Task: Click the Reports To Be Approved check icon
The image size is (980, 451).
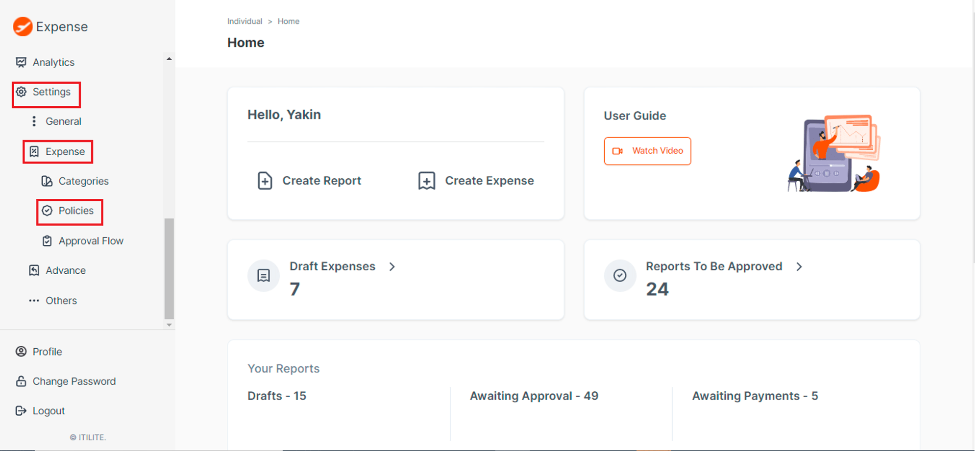Action: coord(620,276)
